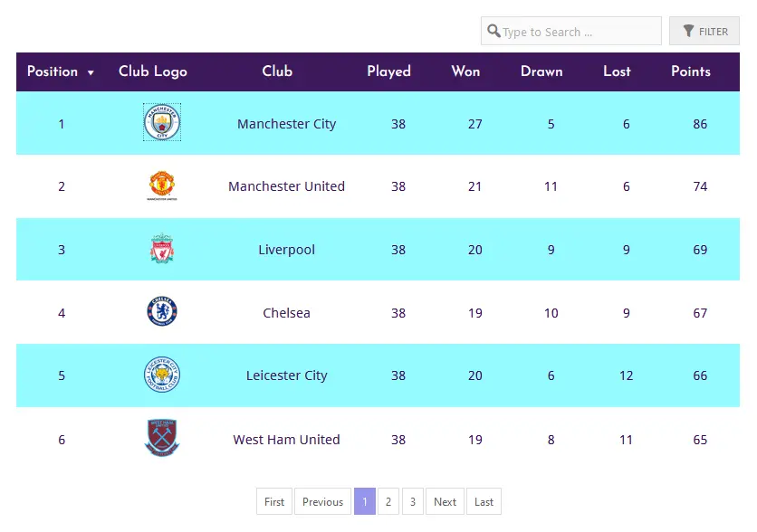
Task: Click the Previous pagination button
Action: (322, 501)
